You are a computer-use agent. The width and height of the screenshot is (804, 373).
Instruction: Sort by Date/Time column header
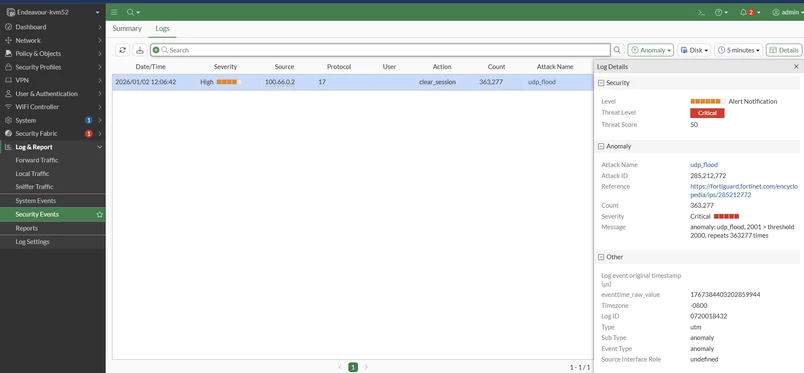point(150,67)
